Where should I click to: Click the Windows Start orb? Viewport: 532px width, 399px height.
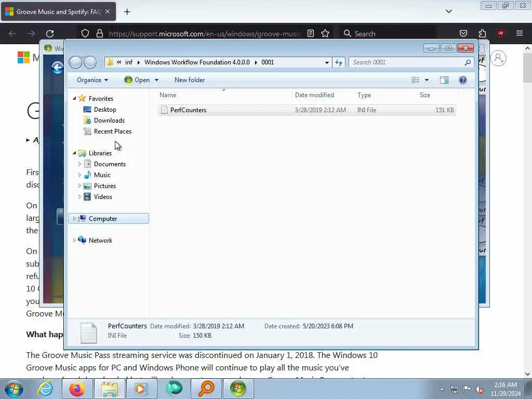tap(14, 389)
